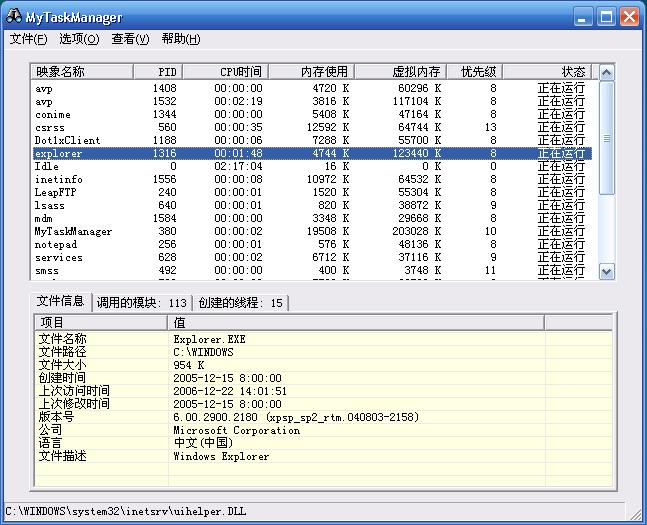Screen dimensions: 647x525
Task: Switch to the 文件信息 tab
Action: pyautogui.click(x=61, y=301)
